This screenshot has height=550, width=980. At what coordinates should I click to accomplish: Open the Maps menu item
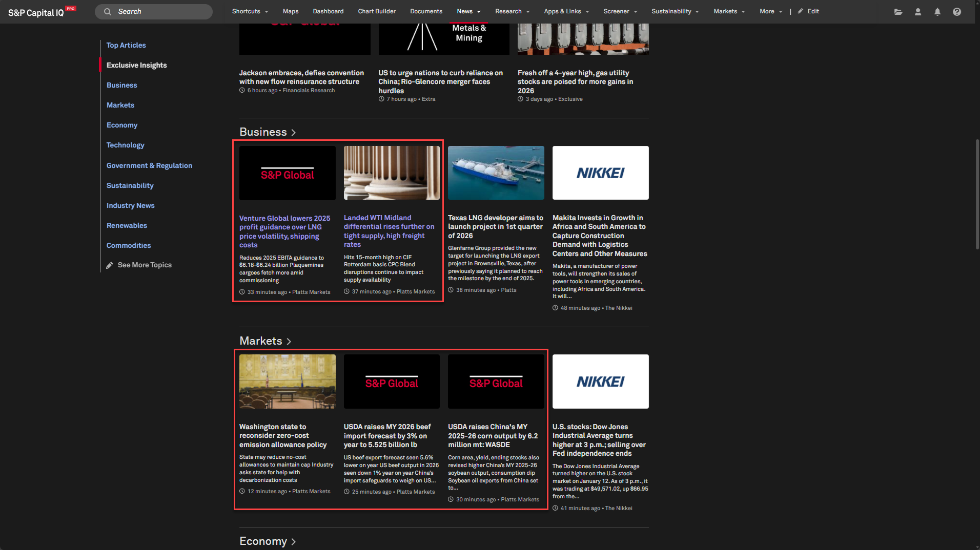pyautogui.click(x=291, y=11)
